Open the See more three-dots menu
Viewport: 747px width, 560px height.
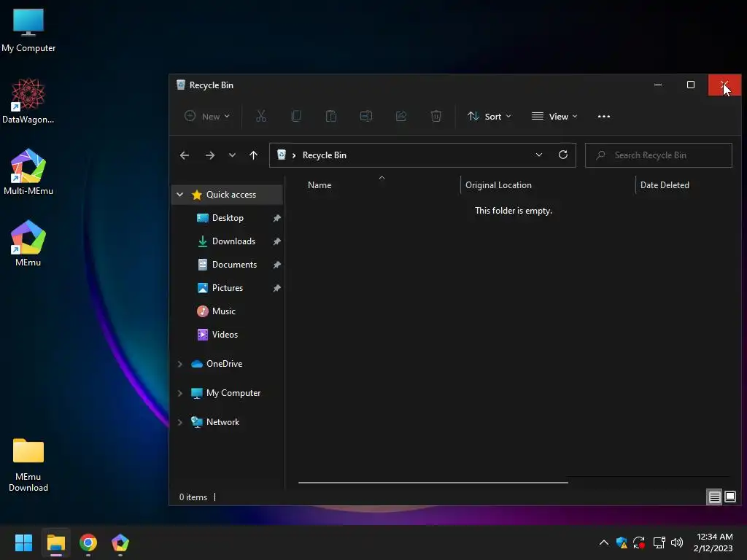[603, 117]
